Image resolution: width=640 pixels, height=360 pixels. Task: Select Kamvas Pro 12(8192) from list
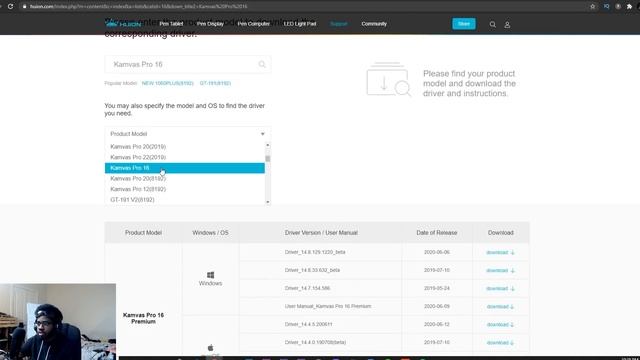[184, 189]
